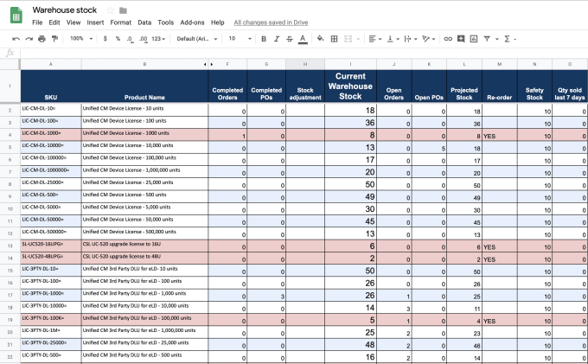Click cell SL-UC520-16UPG=

[51, 246]
